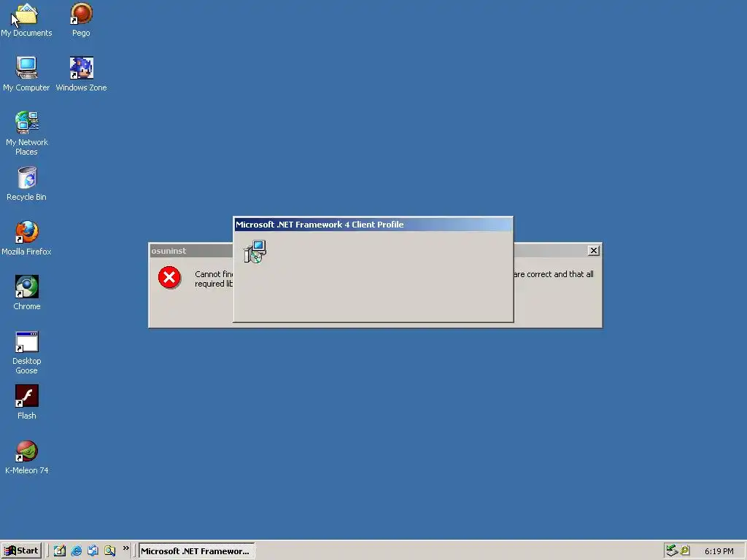Screen dimensions: 747x560
Task: Activate the Microsoft .NET Framework taskbar button
Action: pos(196,551)
